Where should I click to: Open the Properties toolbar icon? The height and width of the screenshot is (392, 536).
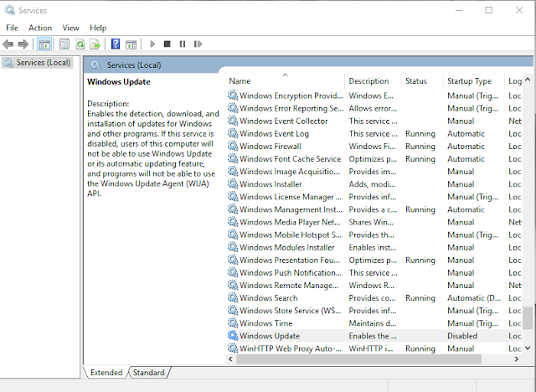[64, 44]
